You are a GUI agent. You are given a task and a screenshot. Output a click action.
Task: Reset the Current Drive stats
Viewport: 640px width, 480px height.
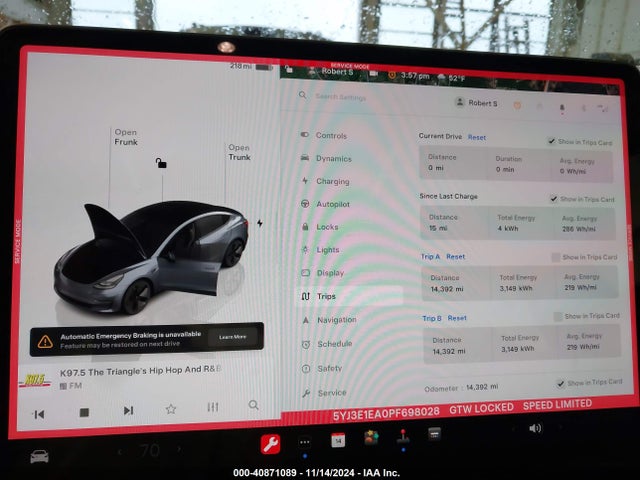click(477, 138)
